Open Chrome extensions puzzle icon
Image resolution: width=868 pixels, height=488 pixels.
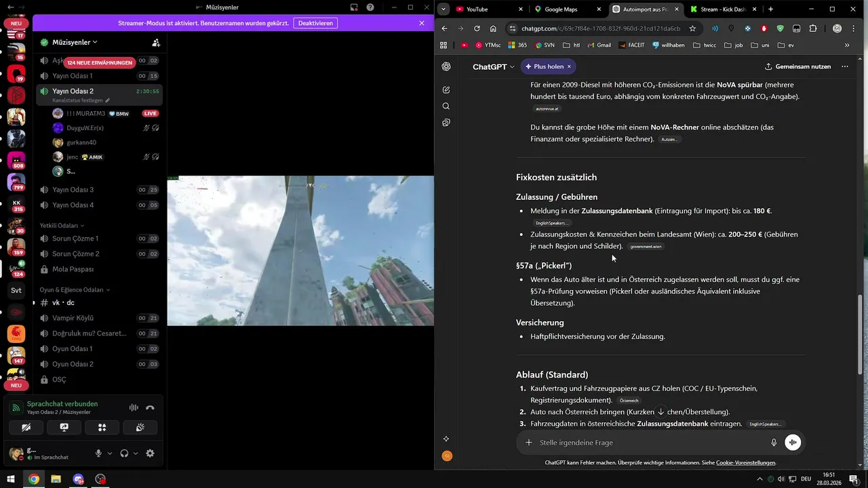click(x=813, y=28)
